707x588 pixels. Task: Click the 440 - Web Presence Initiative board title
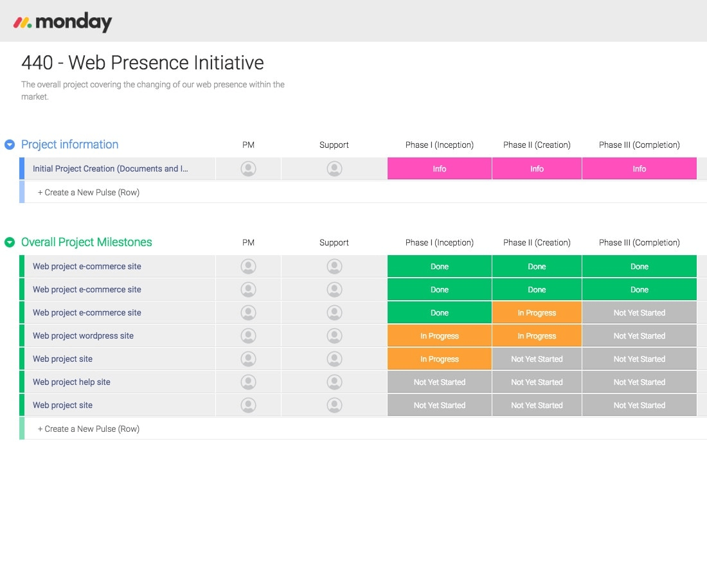(x=143, y=63)
